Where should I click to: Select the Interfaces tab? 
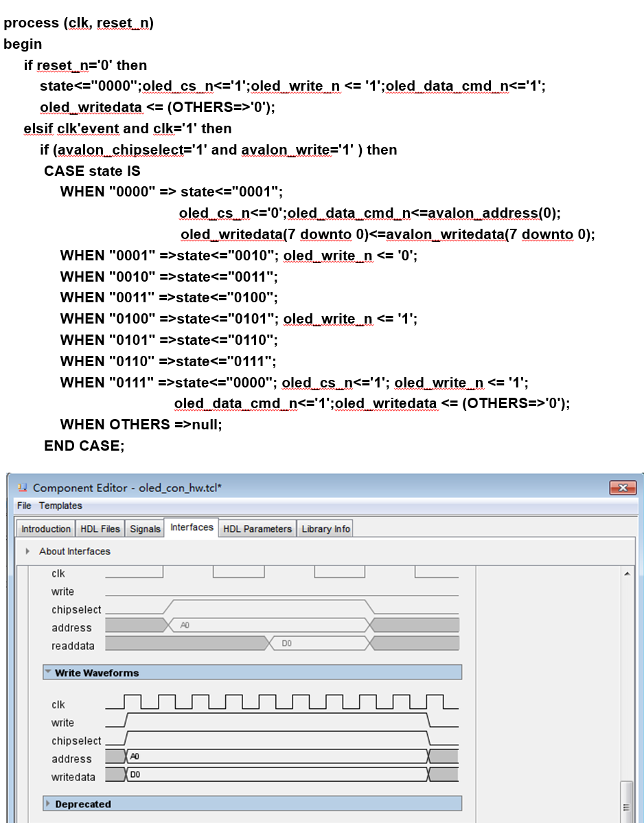pyautogui.click(x=192, y=528)
